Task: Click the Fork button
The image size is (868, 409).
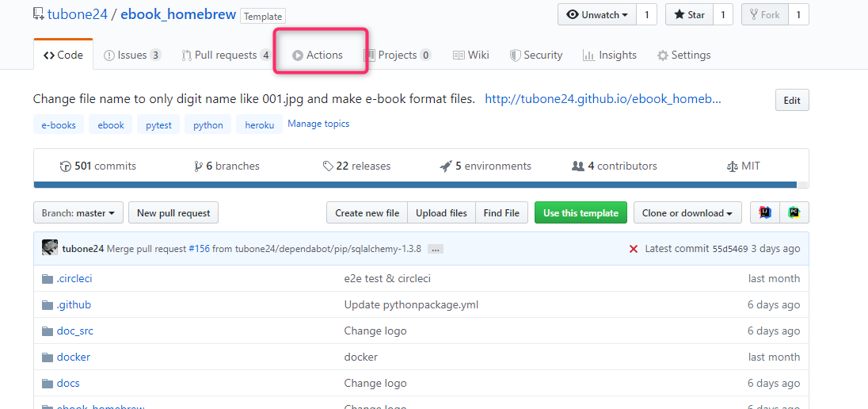Action: [x=764, y=15]
